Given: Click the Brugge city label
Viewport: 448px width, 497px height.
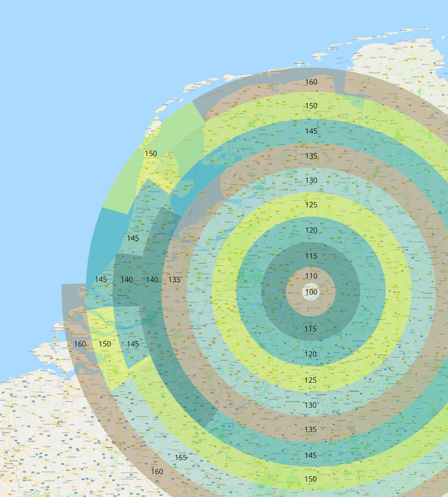Looking at the screenshot, I should point(14,396).
